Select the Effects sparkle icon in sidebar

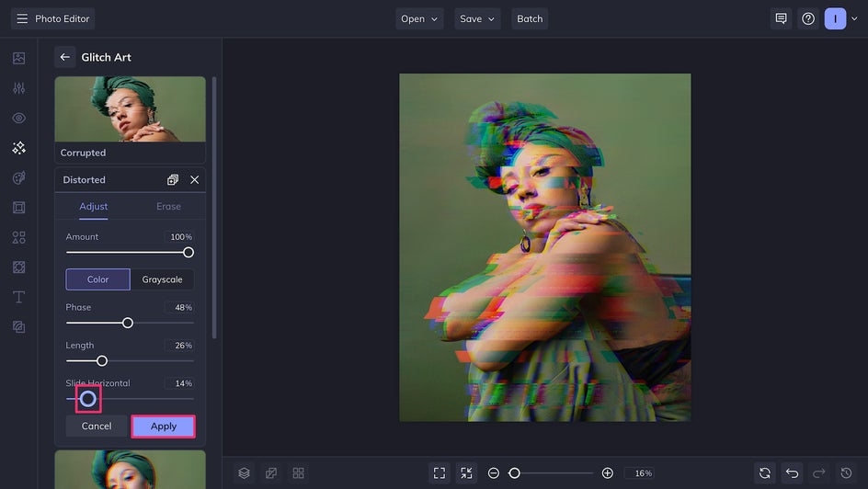(18, 148)
